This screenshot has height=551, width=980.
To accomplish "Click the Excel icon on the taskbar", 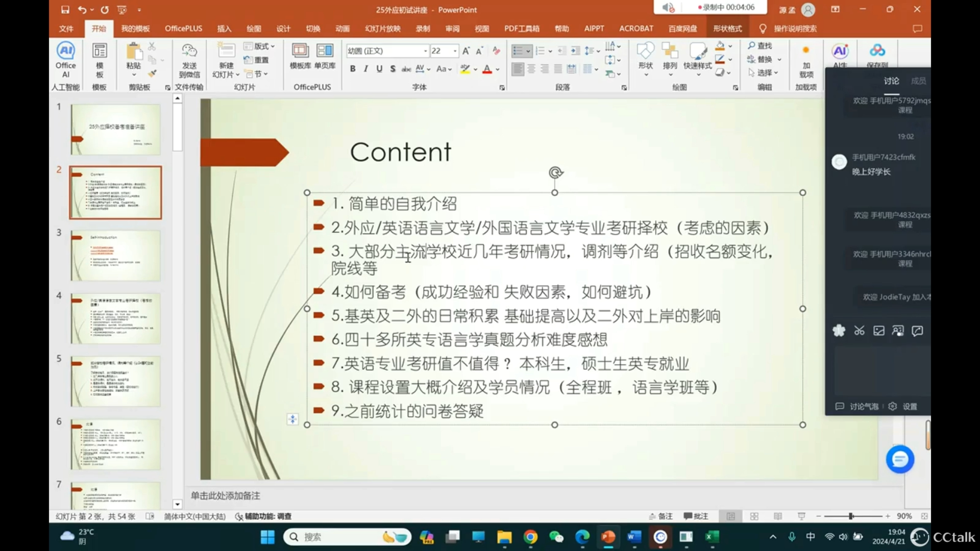I will coord(712,537).
